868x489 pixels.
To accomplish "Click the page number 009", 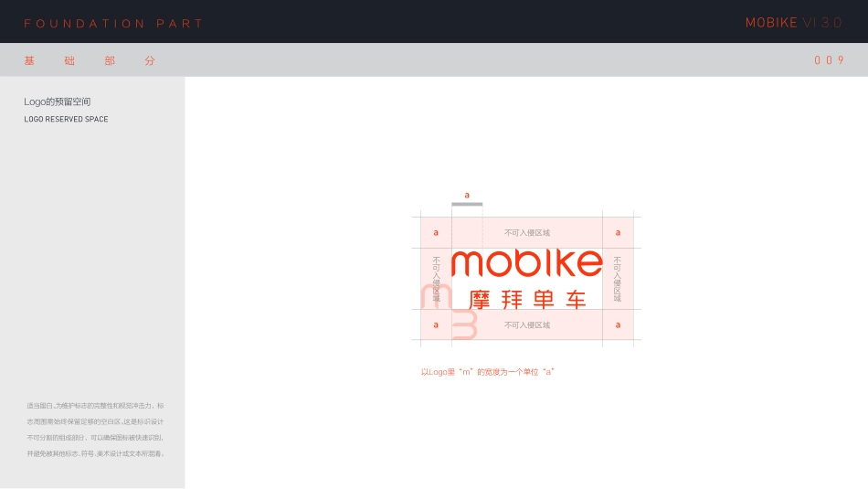I will [829, 60].
